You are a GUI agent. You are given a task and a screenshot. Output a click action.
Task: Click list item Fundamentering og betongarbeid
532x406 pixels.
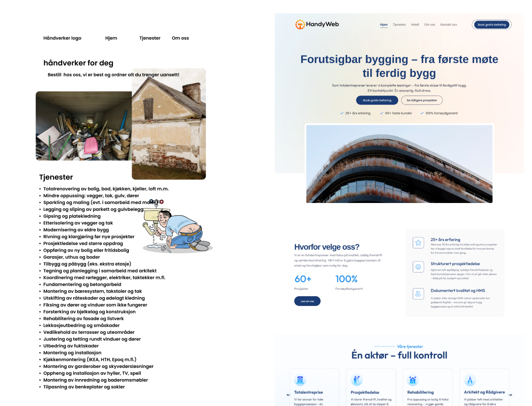(82, 284)
